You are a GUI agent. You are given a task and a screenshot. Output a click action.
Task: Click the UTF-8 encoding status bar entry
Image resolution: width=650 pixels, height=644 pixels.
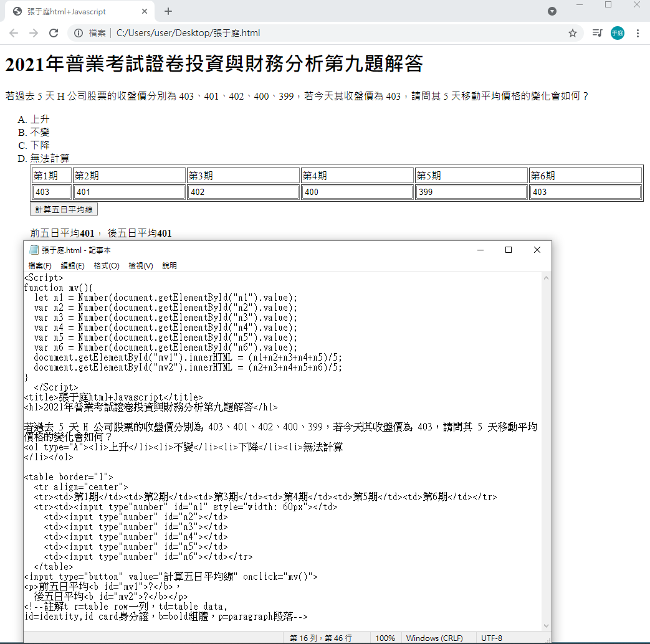(x=491, y=638)
